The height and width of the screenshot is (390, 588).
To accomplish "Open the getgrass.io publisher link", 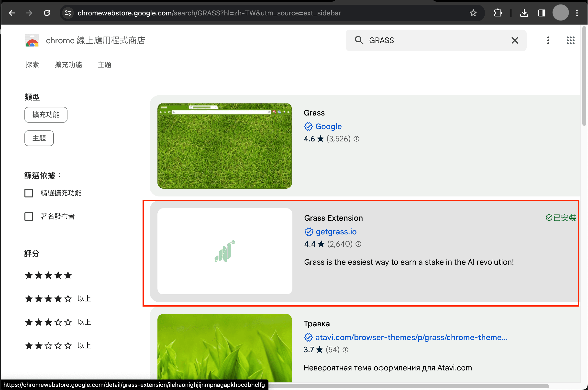I will pos(336,232).
